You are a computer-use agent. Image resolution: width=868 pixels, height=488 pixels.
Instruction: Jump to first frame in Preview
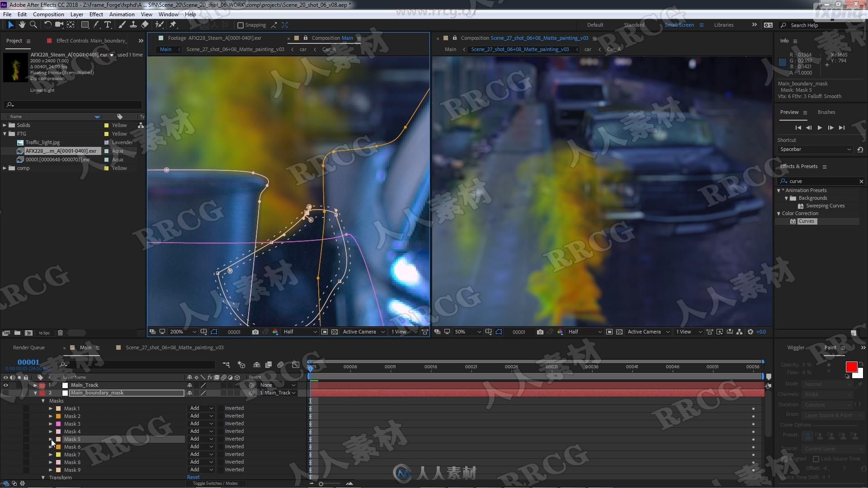[x=798, y=128]
